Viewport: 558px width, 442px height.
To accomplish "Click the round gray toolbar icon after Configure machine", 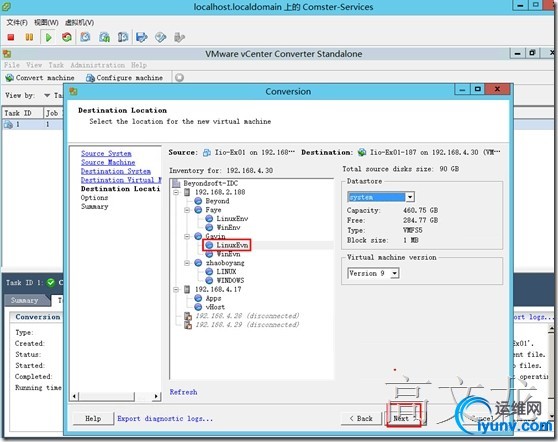I will 179,78.
